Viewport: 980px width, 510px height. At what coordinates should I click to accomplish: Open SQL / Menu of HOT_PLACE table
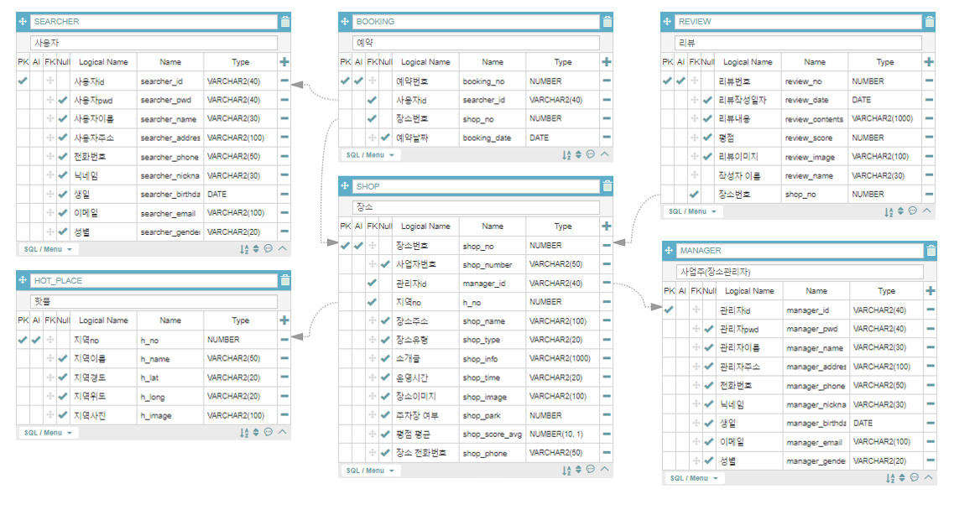click(48, 433)
